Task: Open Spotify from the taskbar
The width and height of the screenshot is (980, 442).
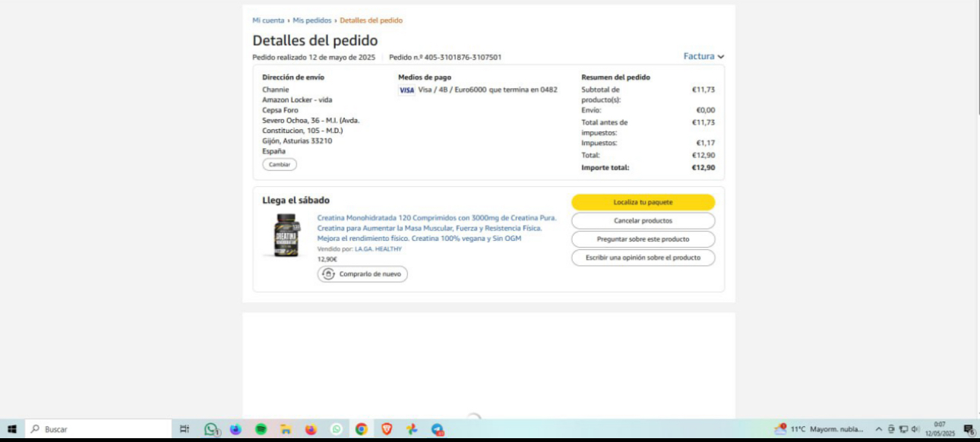Action: [x=261, y=429]
